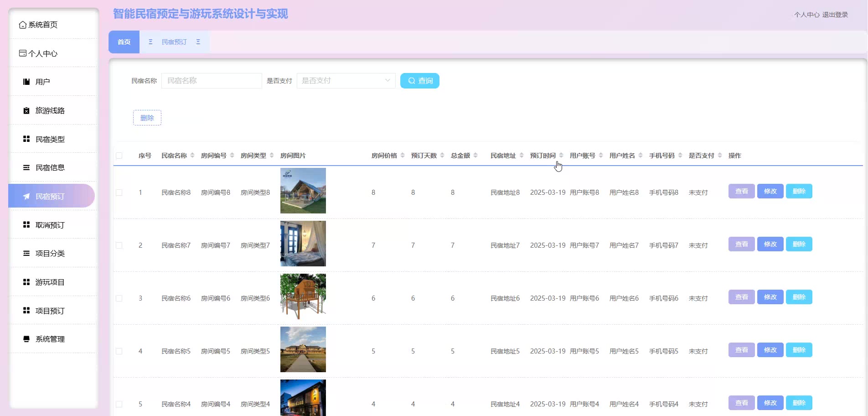This screenshot has width=868, height=416.
Task: Click the 民宿类型 grid icon
Action: point(26,139)
